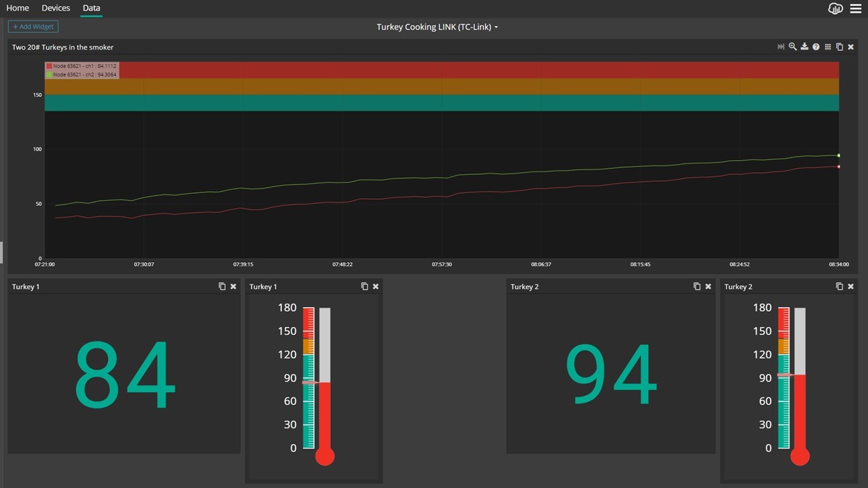The image size is (868, 488).
Task: Click the 08:06:37 time axis label
Action: [541, 265]
